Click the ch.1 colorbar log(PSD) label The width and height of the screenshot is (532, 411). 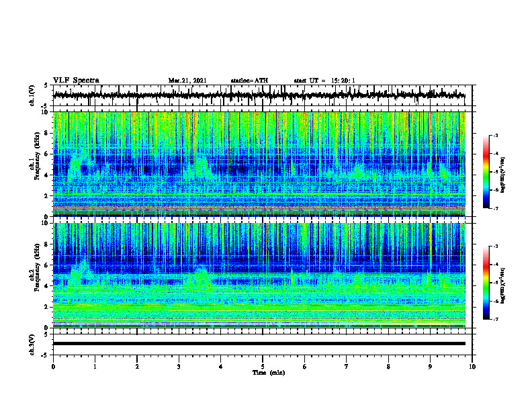(503, 175)
